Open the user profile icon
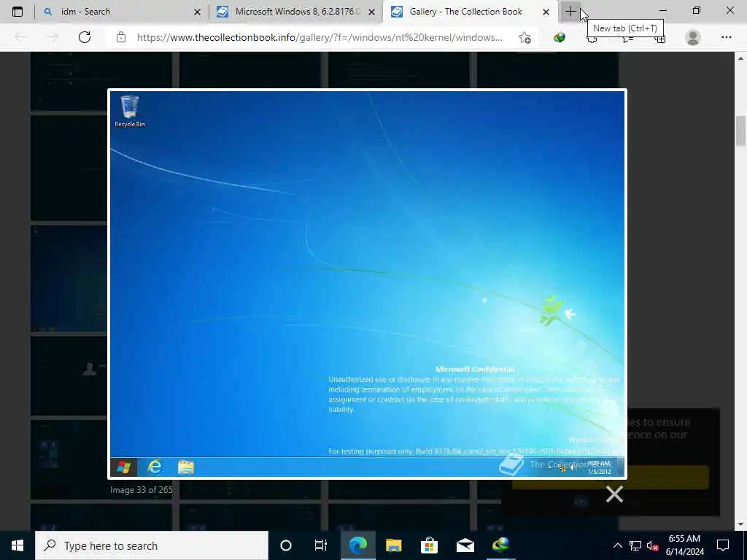The width and height of the screenshot is (747, 560). coord(693,37)
